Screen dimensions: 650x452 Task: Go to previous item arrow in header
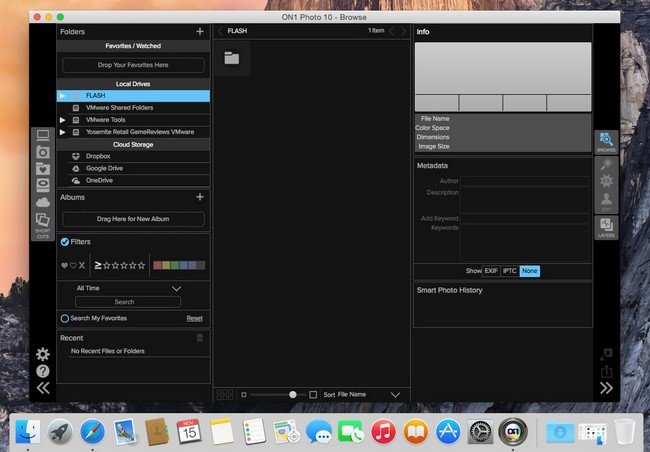[x=391, y=31]
